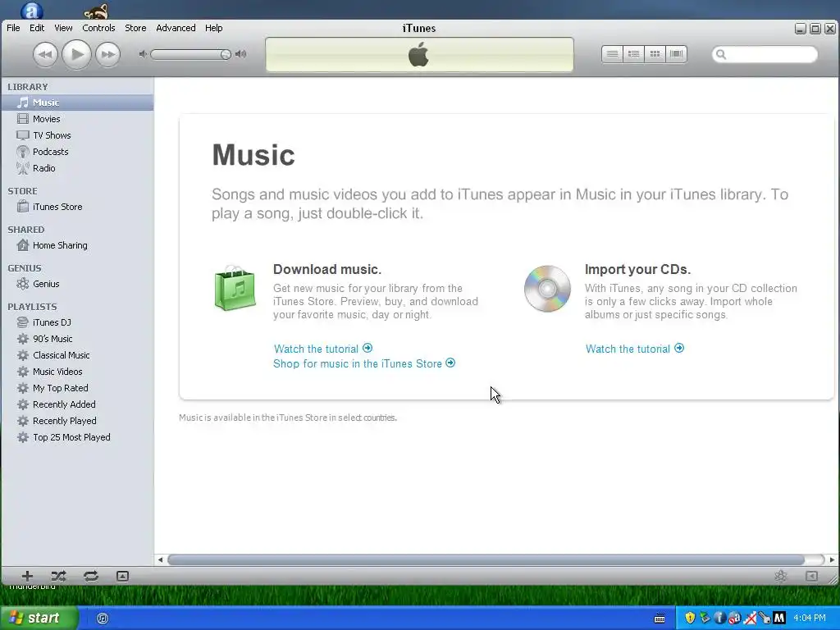Open the Advanced menu
Screen dimensions: 840x630
(x=176, y=28)
